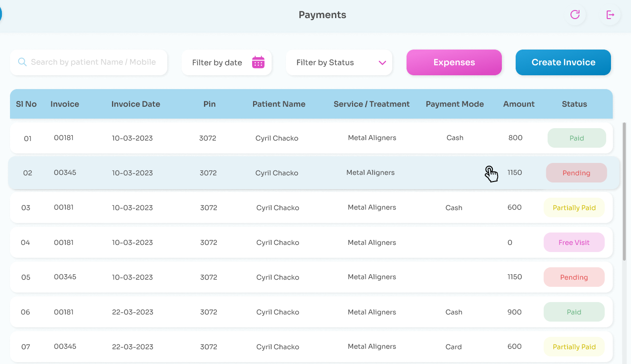This screenshot has height=364, width=631.
Task: Click the chevron arrow next to Filter by Status
Action: pyautogui.click(x=382, y=62)
